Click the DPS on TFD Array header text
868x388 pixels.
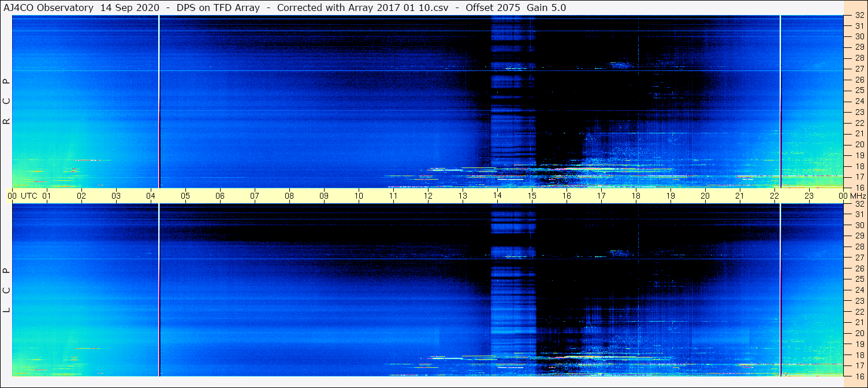(x=218, y=8)
